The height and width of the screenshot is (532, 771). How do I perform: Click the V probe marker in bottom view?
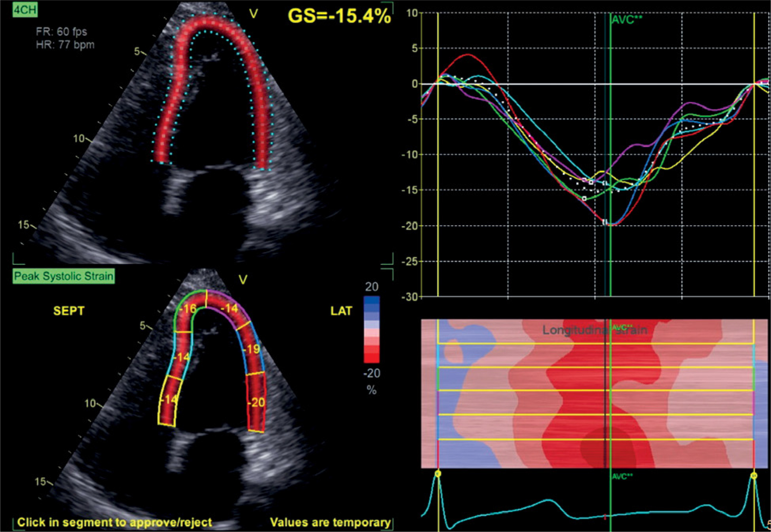tap(243, 280)
